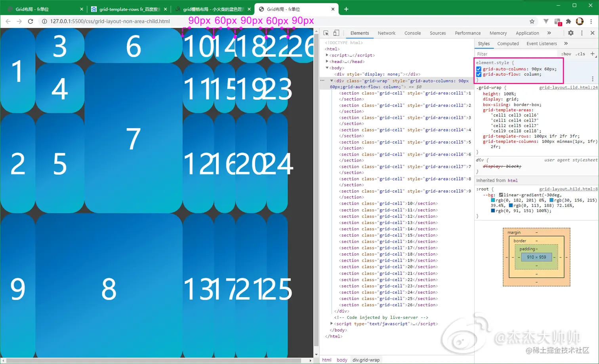Open the element.style rule three-dot menu

[x=593, y=79]
